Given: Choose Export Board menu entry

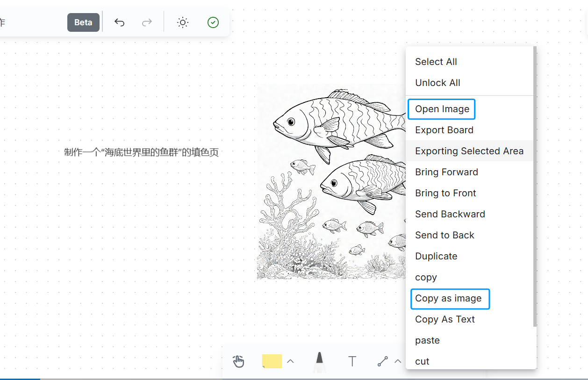Looking at the screenshot, I should (x=469, y=130).
